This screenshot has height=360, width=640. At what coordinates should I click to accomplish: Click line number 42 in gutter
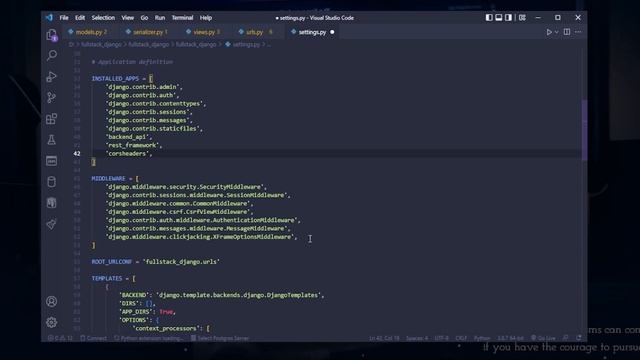click(x=77, y=153)
